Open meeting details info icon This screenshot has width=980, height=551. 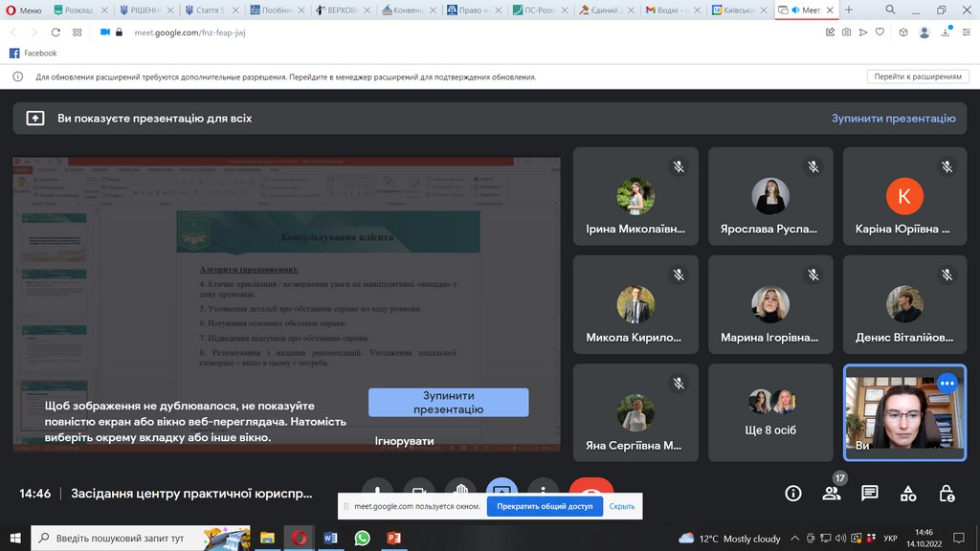(792, 494)
